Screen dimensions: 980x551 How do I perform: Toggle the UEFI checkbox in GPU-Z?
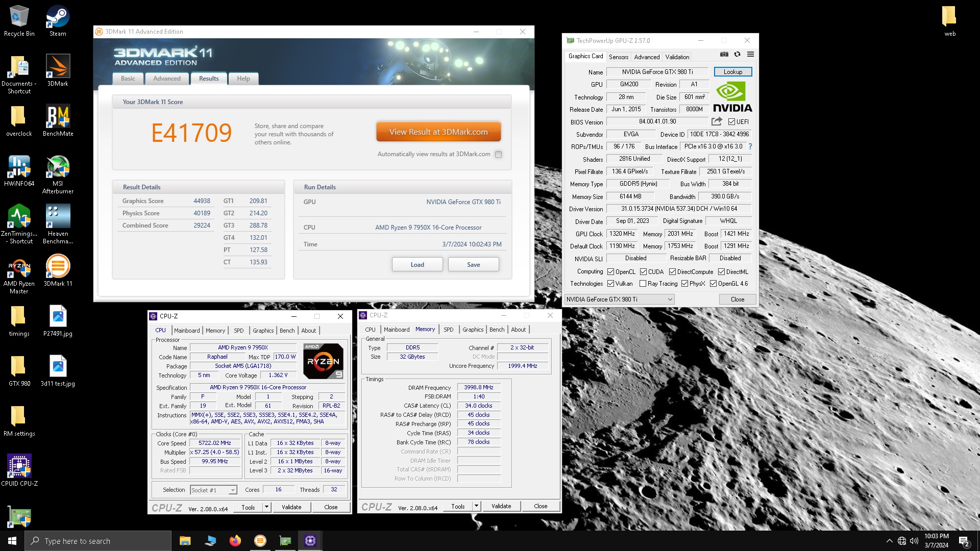click(731, 122)
